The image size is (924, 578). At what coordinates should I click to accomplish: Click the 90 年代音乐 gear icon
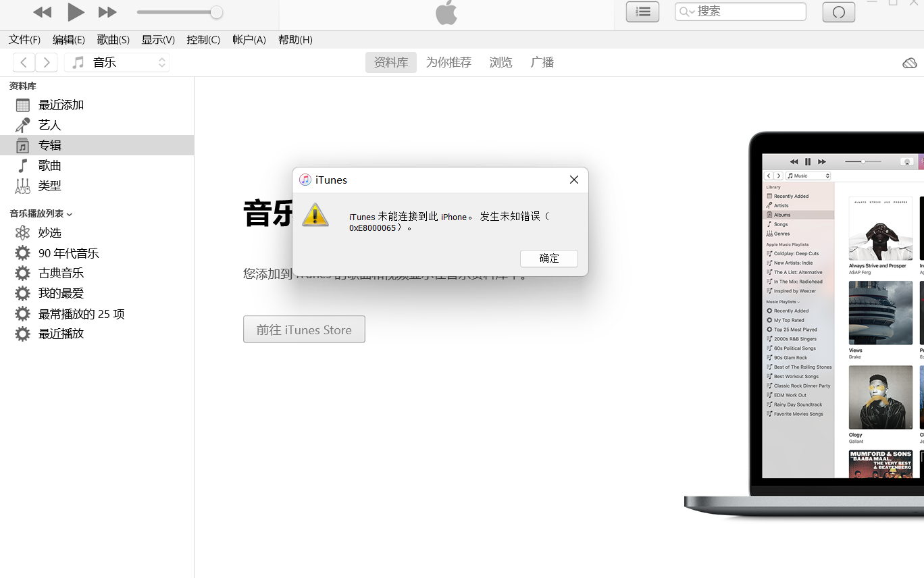tap(23, 253)
